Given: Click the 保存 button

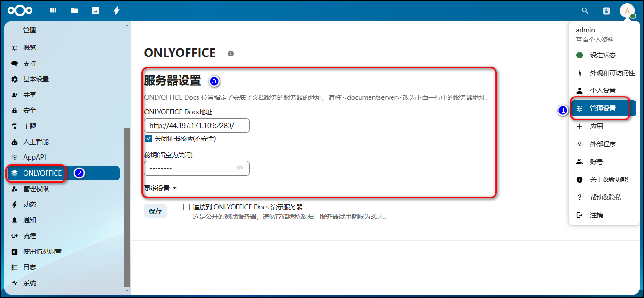Looking at the screenshot, I should (155, 211).
